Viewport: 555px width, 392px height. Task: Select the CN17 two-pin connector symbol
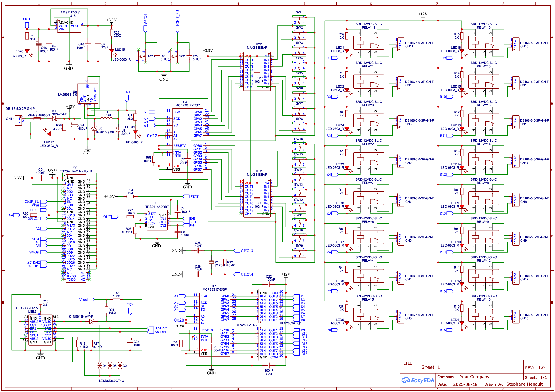pos(19,120)
